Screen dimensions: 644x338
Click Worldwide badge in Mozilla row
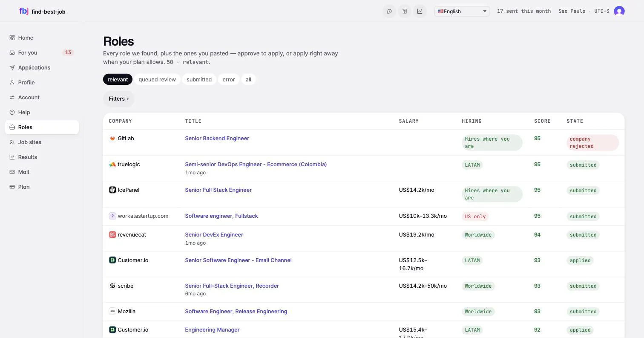point(478,312)
